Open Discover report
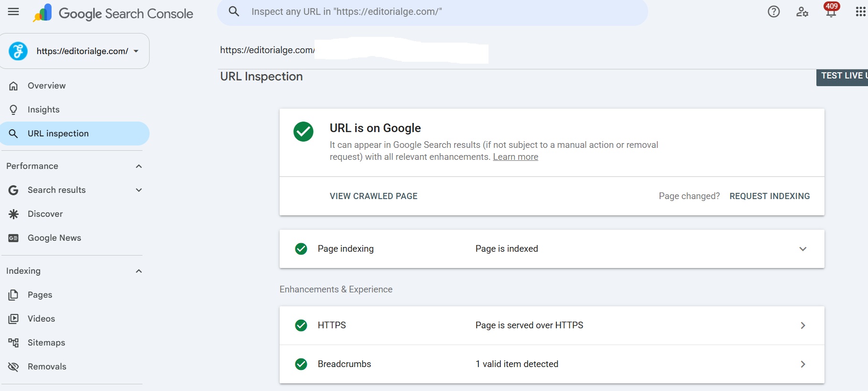This screenshot has width=868, height=391. click(x=75, y=214)
